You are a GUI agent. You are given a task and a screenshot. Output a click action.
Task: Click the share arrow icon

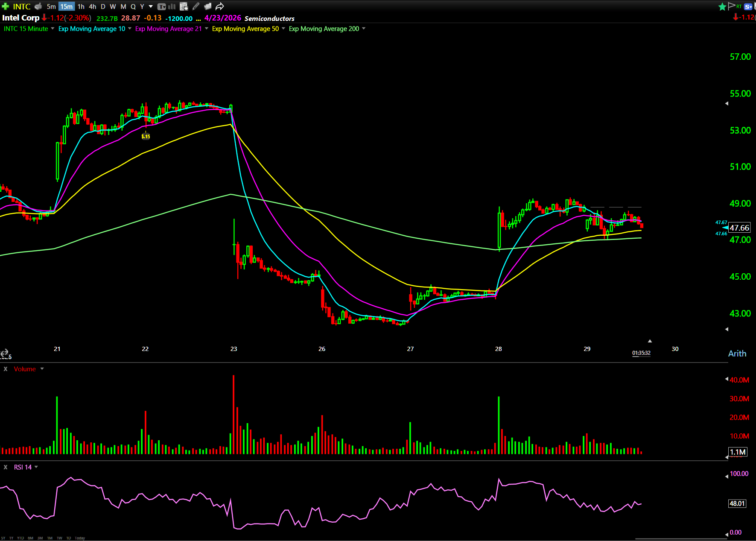219,6
